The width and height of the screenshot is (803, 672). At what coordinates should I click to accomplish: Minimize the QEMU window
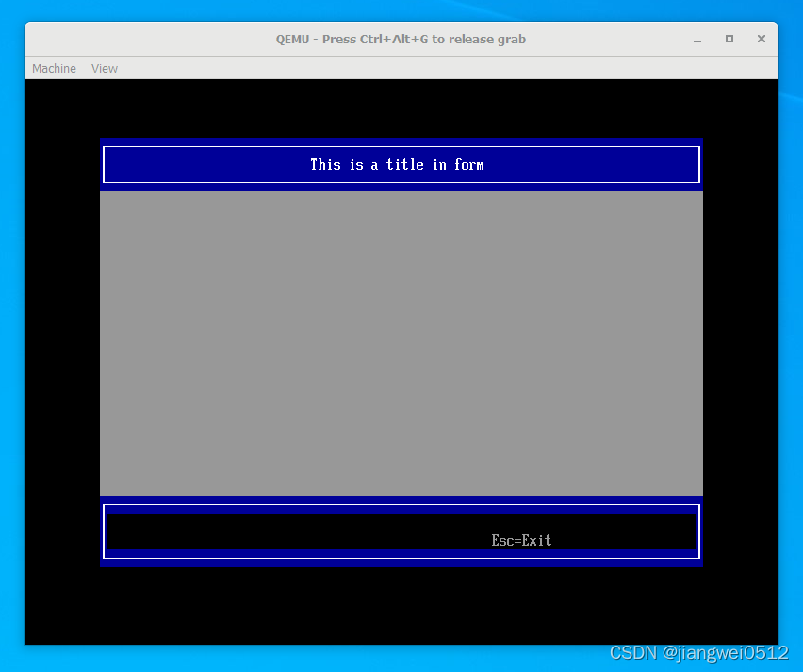697,39
